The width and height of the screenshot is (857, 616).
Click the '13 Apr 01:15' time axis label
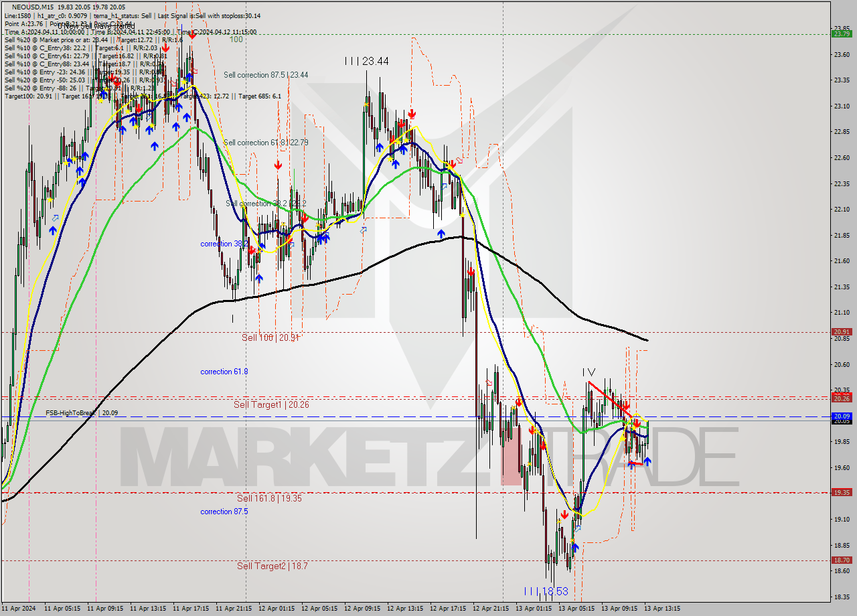[x=533, y=609]
